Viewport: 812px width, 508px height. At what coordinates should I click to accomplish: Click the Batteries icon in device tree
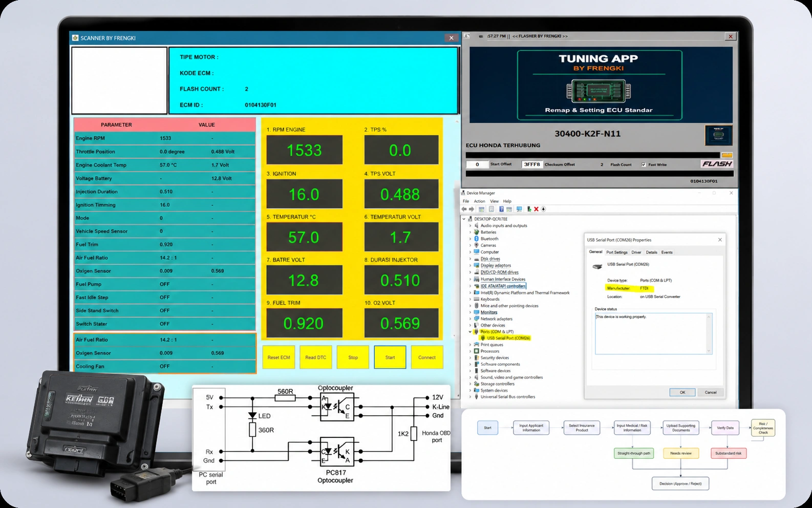[476, 232]
